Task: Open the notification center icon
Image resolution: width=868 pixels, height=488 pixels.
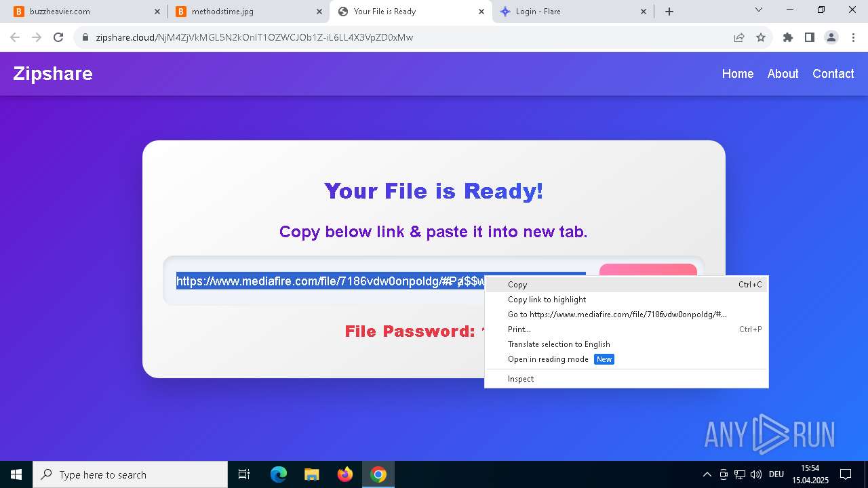Action: point(846,474)
